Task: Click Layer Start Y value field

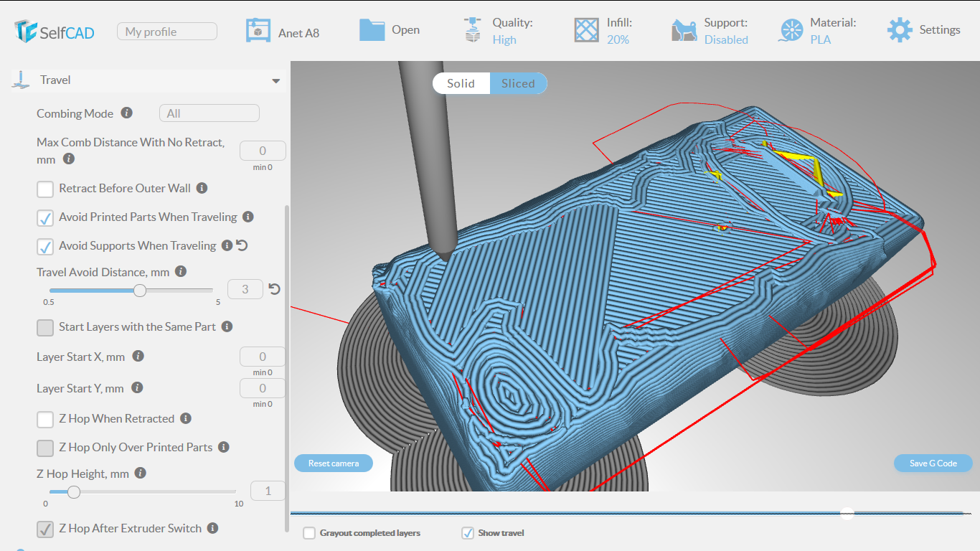Action: tap(263, 388)
